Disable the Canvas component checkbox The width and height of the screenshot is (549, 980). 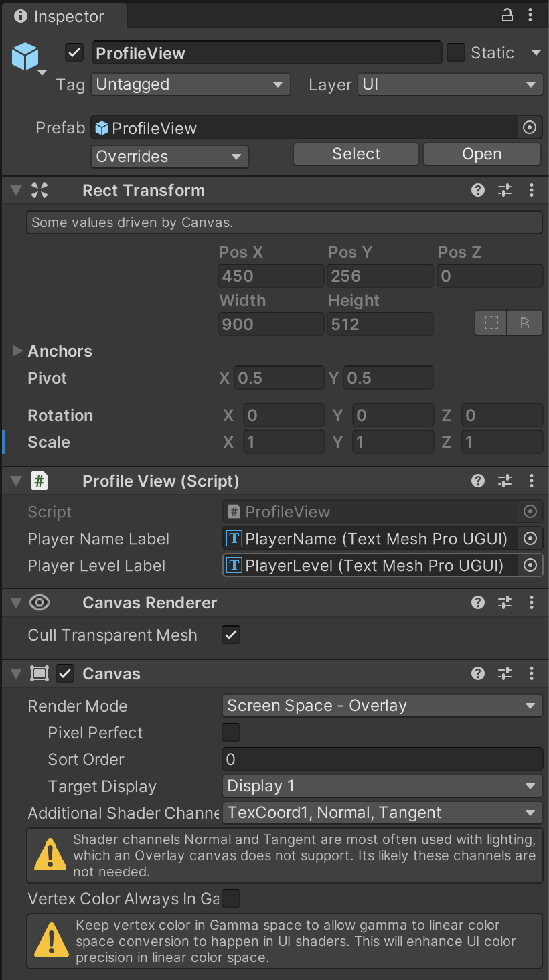[x=65, y=673]
